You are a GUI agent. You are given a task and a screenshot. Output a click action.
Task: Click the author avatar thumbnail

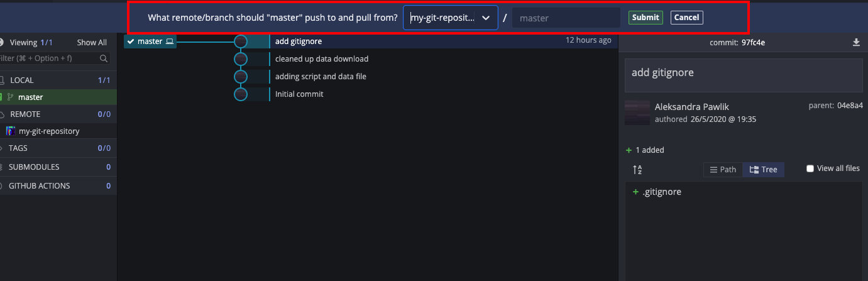637,113
